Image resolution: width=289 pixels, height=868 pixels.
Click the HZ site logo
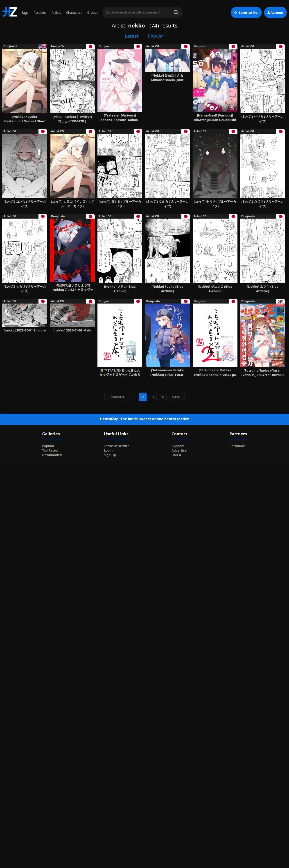10,12
